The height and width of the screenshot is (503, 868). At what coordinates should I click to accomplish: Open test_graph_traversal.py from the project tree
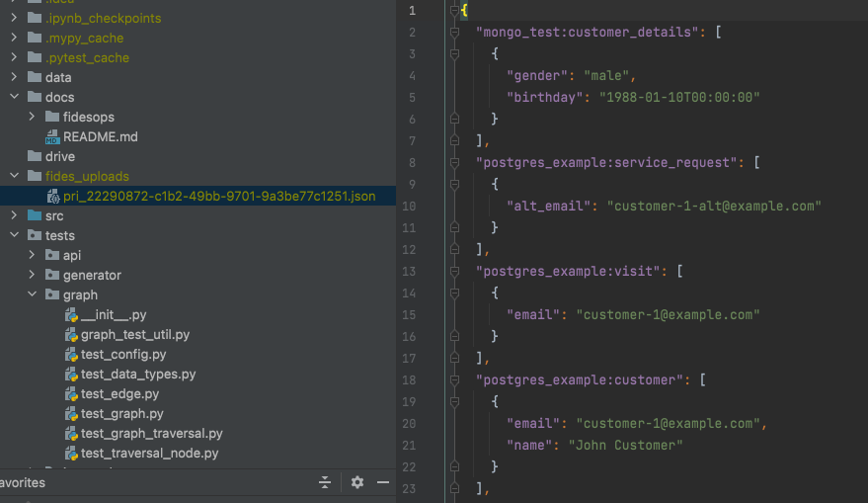coord(151,433)
